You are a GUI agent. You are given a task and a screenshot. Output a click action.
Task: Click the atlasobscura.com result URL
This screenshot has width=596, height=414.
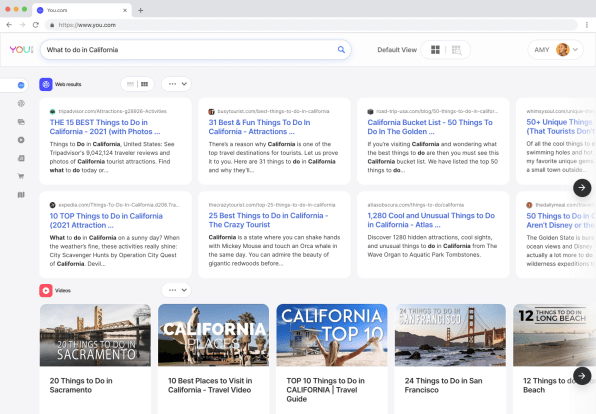point(415,205)
